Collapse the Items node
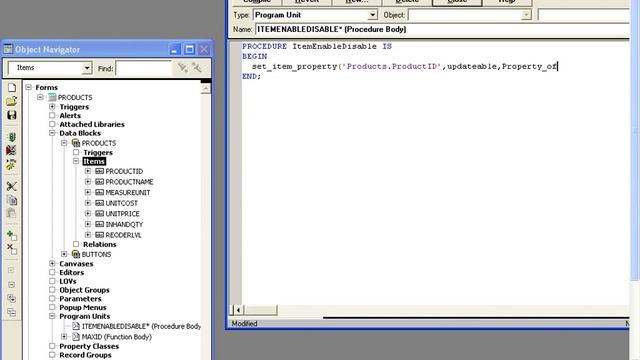The width and height of the screenshot is (640, 360). [76, 161]
